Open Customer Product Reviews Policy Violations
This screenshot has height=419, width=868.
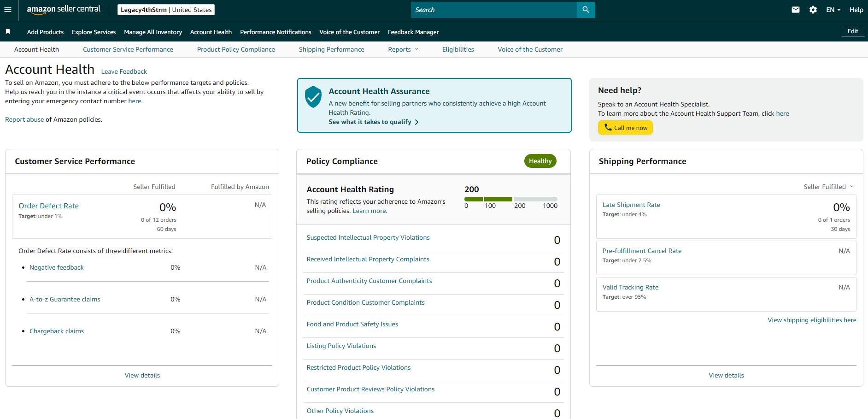pos(371,389)
